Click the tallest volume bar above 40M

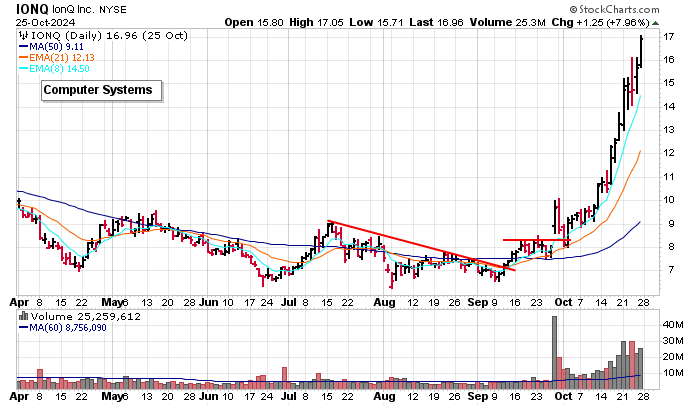[x=554, y=353]
